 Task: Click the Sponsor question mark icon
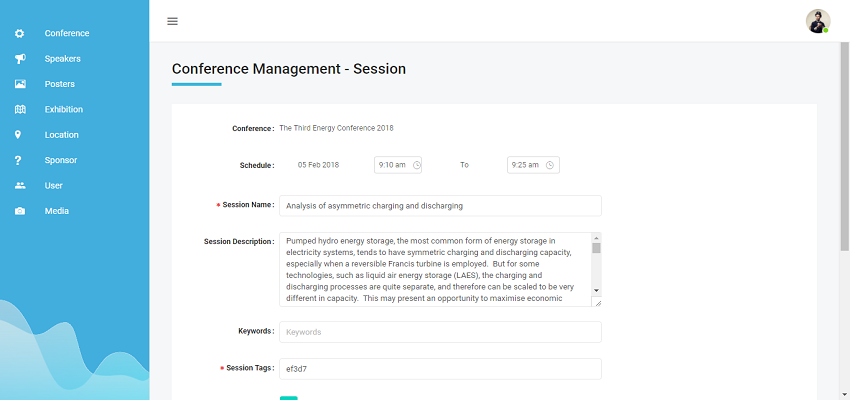pos(18,160)
